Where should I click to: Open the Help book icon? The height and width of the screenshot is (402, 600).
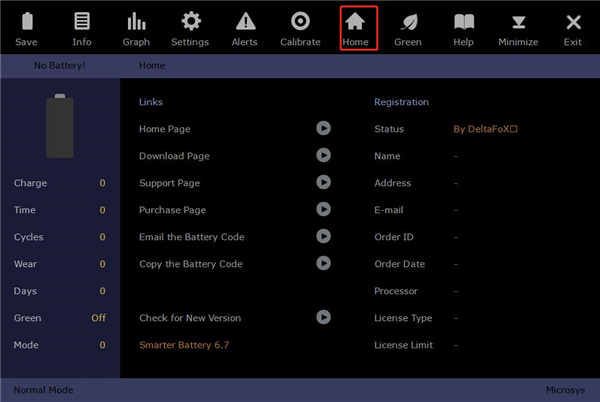[x=463, y=28]
